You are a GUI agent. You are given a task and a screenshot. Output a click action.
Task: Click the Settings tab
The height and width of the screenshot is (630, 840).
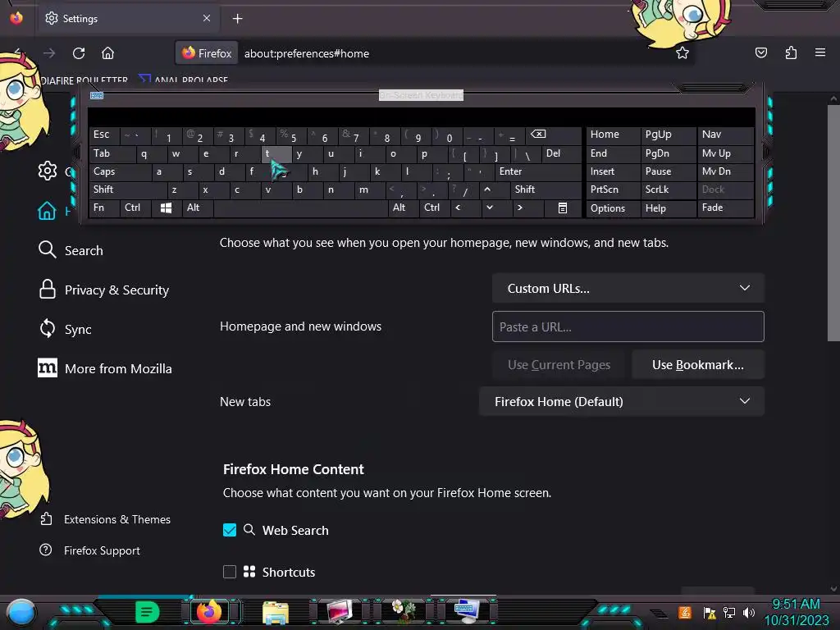[x=127, y=19]
